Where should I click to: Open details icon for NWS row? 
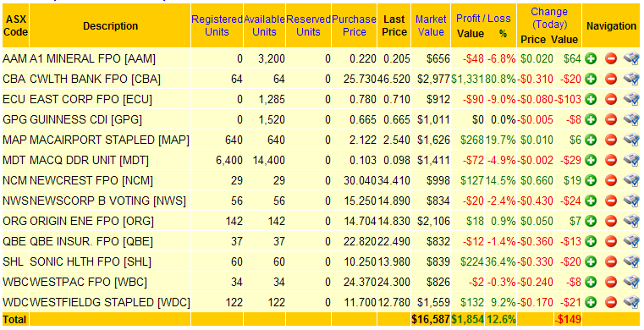pos(631,201)
